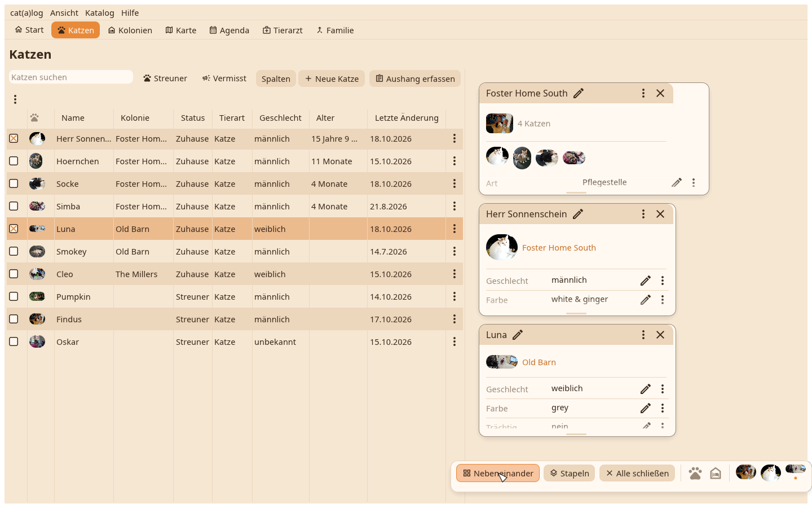Check the Cleo row checkbox
The image size is (812, 508).
point(14,274)
